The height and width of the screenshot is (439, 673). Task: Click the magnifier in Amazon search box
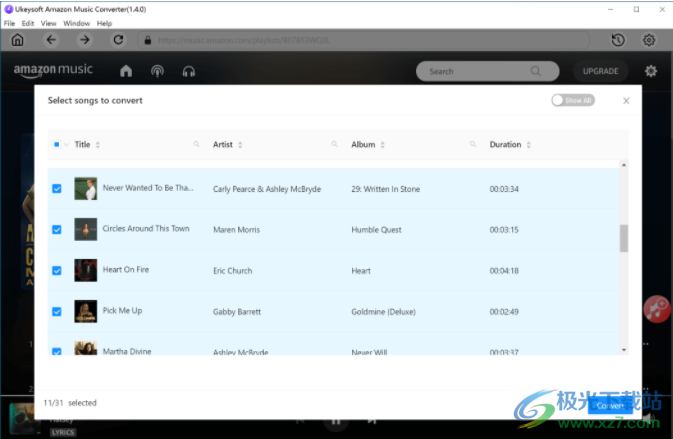[536, 71]
